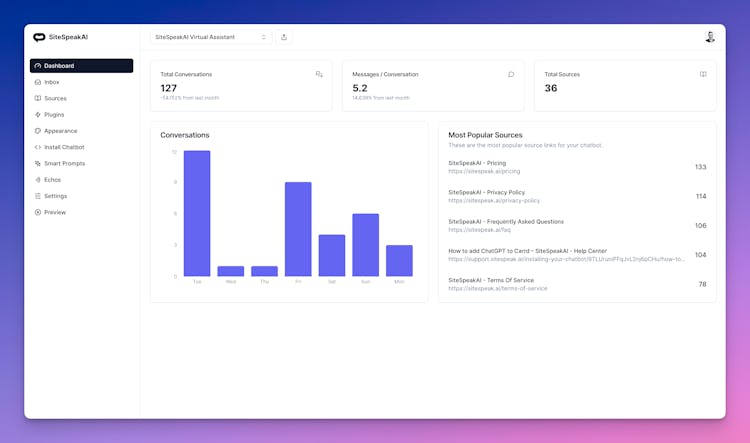Image resolution: width=750 pixels, height=443 pixels.
Task: Click the Plugins lightning icon
Action: pyautogui.click(x=38, y=115)
